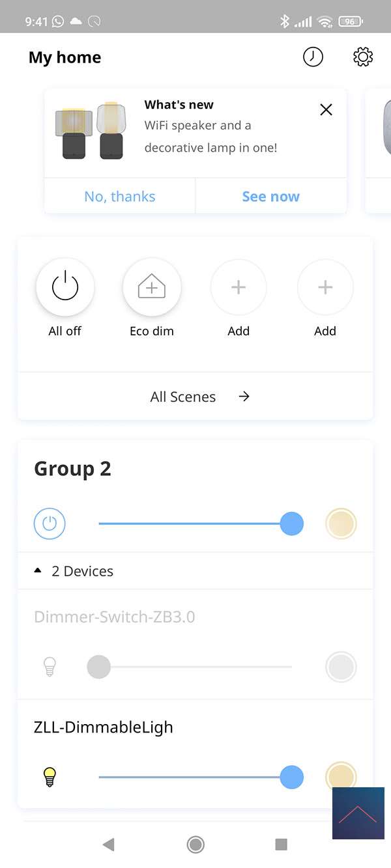
Task: Dismiss promo with No, thanks
Action: pos(120,197)
